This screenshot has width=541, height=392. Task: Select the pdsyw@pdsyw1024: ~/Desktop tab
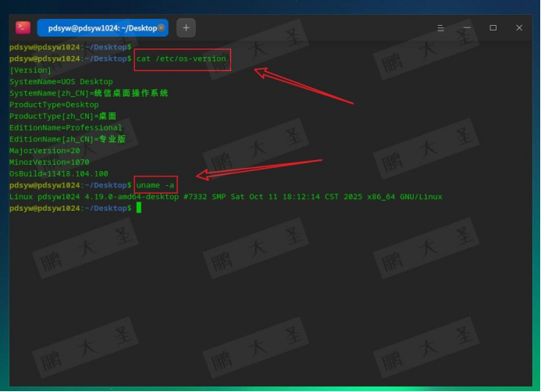pos(102,28)
